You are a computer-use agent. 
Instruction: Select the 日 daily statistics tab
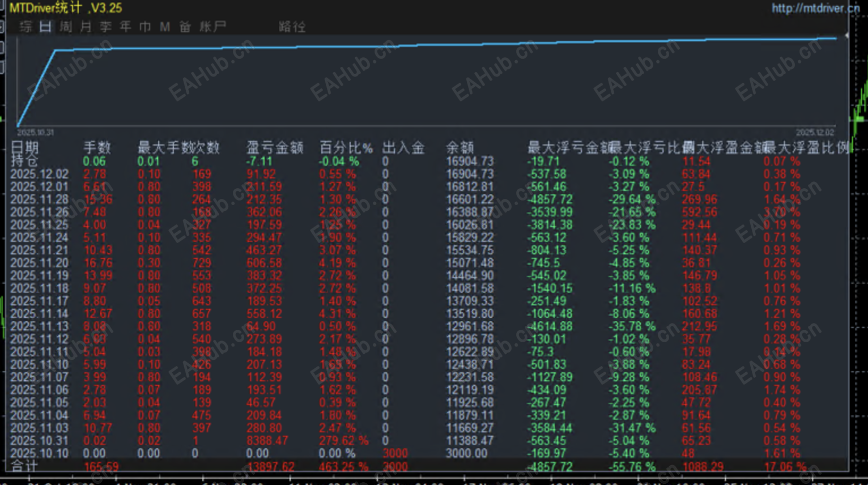(46, 27)
